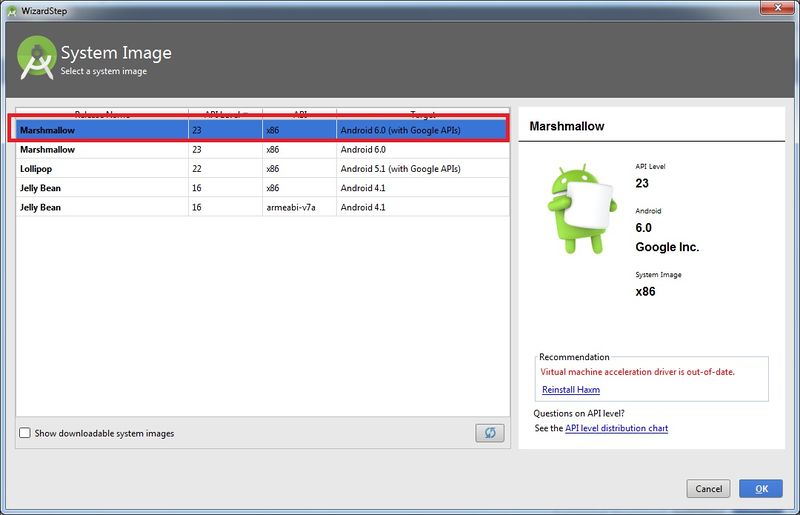
Task: Sort by API Level column header
Action: point(226,113)
